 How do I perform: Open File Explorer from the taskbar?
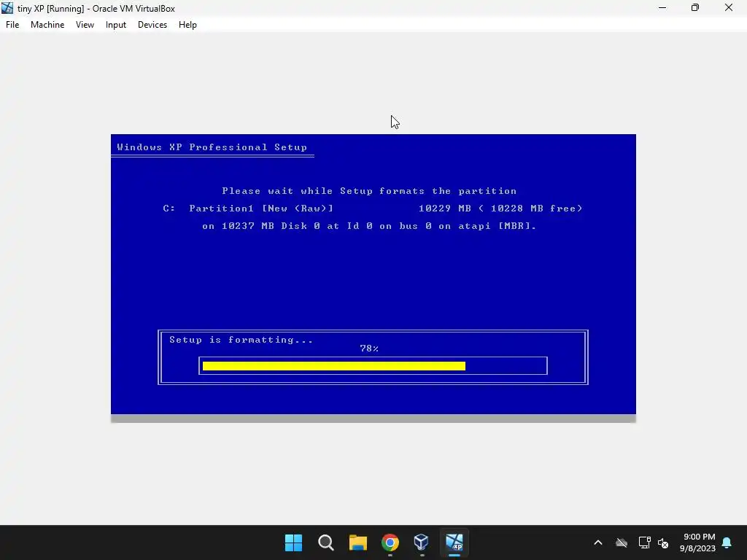pos(357,542)
